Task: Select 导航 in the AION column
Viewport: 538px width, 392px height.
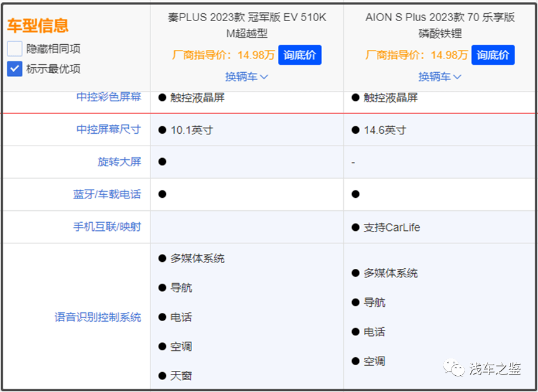Action: point(374,302)
